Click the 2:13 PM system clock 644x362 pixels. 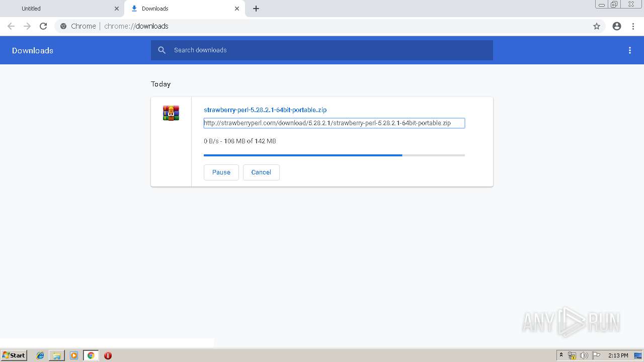(618, 355)
